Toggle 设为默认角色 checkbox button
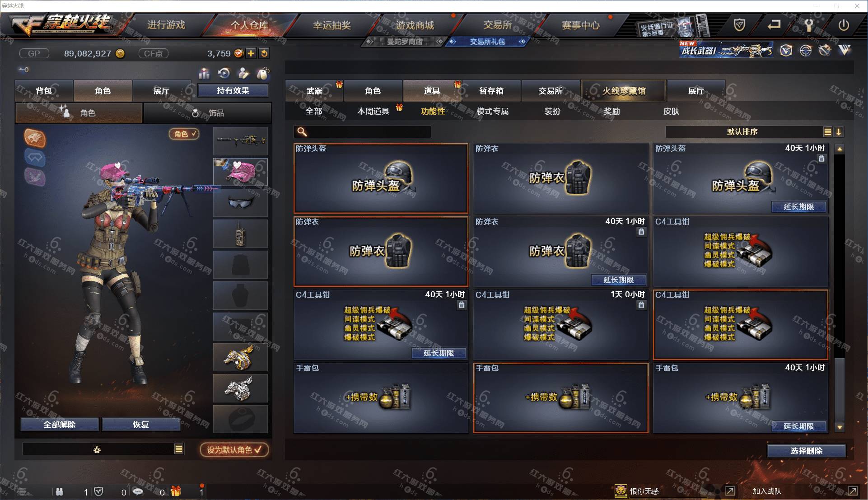 234,449
